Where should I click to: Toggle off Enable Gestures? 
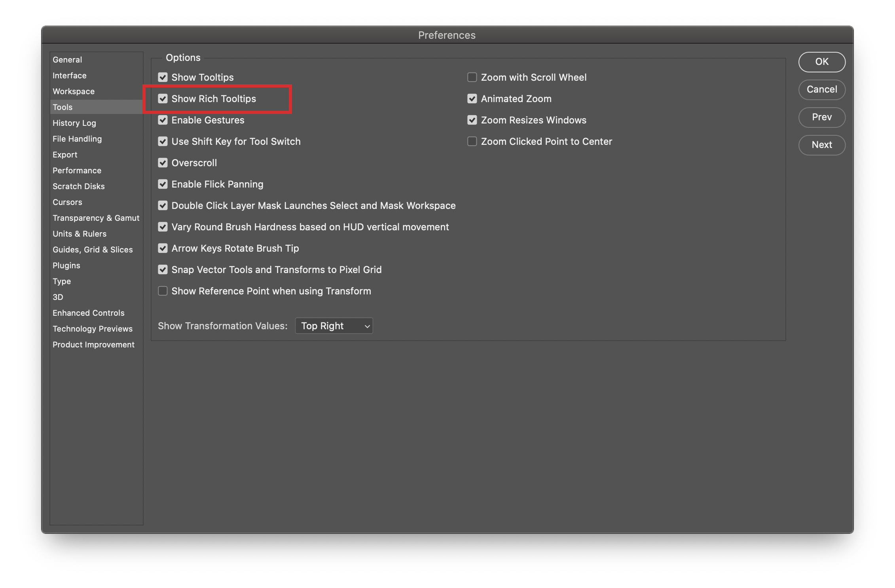tap(163, 120)
